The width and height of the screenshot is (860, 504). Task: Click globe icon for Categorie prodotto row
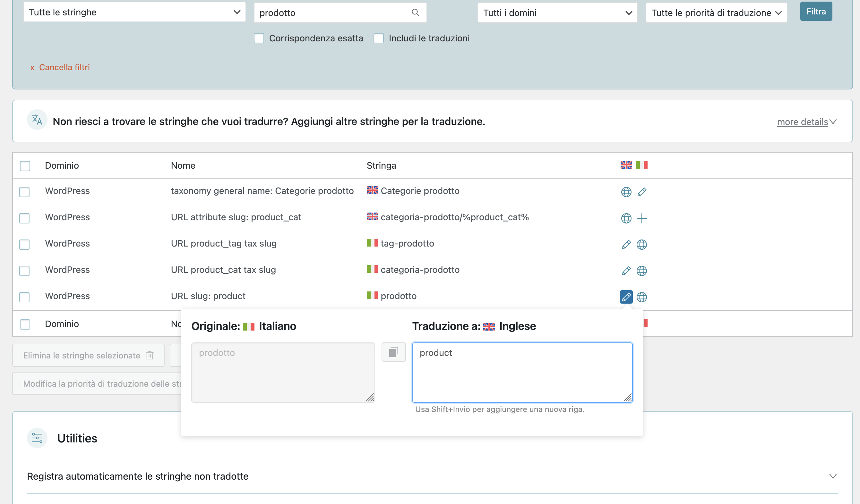click(x=626, y=192)
